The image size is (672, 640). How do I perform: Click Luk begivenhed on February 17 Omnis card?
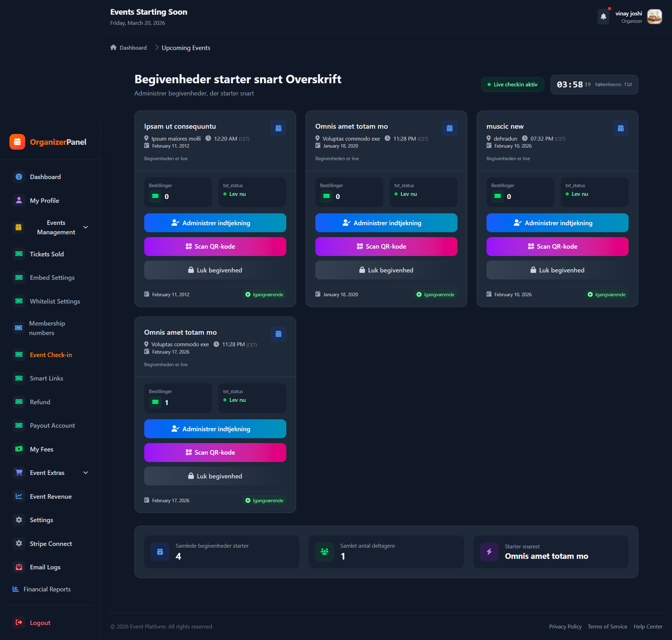click(215, 476)
